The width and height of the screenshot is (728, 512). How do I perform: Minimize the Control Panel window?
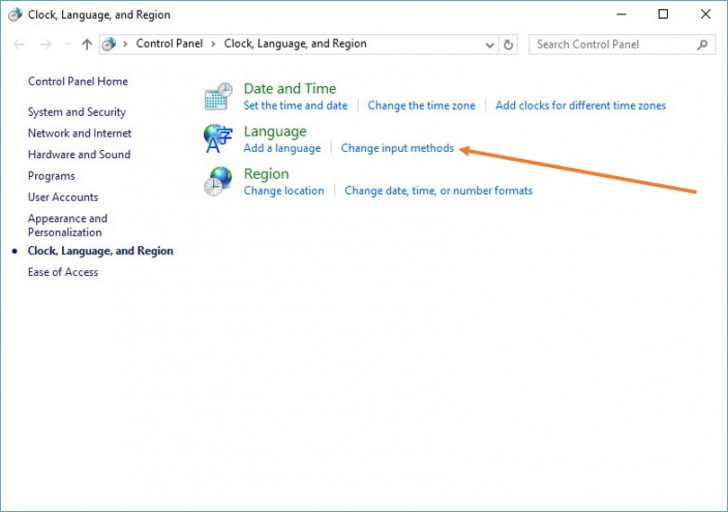coord(621,14)
